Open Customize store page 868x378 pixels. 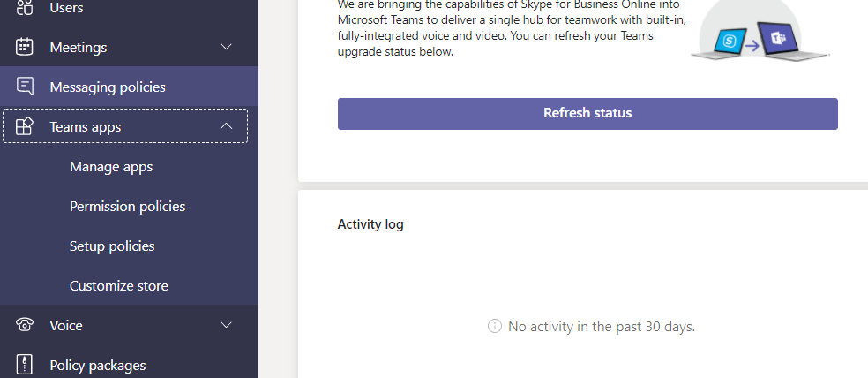[119, 286]
